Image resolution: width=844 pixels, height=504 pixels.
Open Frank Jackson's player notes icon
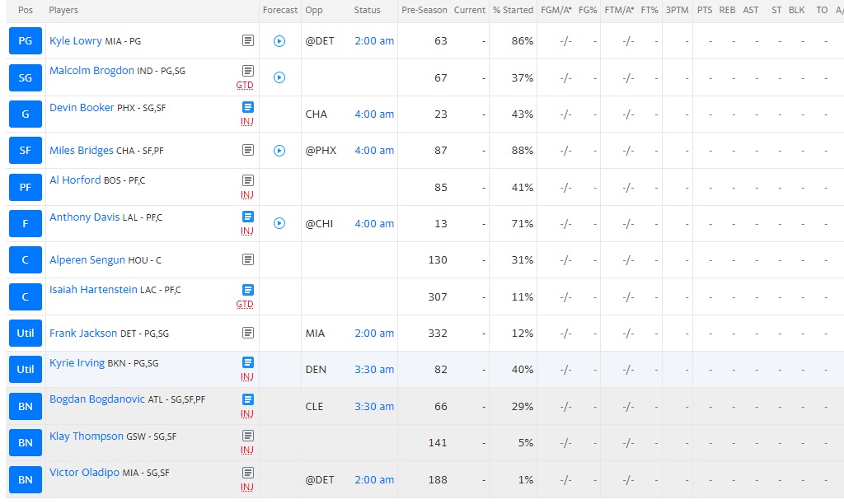[247, 333]
